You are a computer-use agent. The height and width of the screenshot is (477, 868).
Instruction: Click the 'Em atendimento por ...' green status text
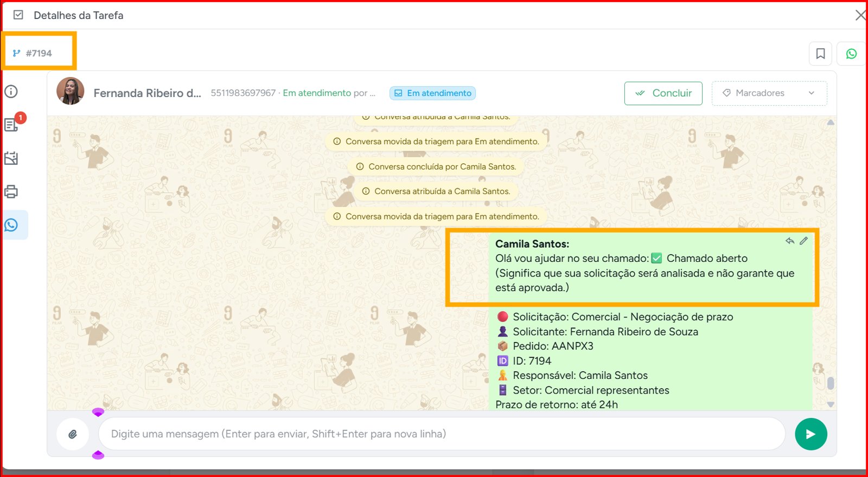coord(329,93)
